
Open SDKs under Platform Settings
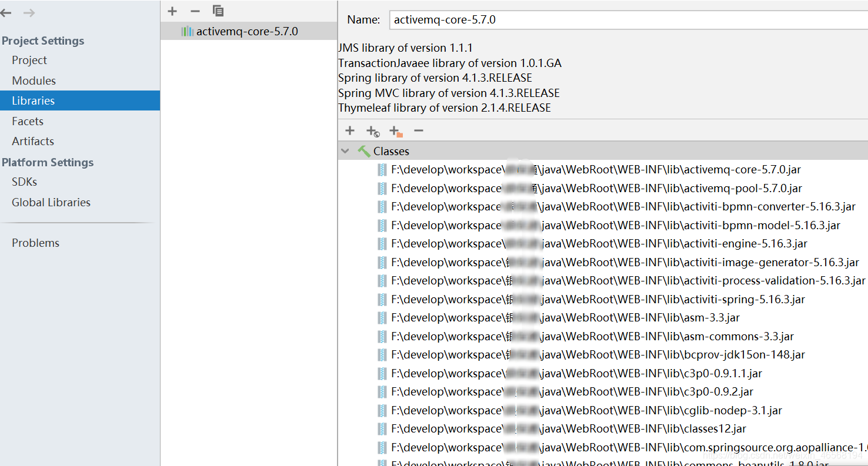pos(24,182)
